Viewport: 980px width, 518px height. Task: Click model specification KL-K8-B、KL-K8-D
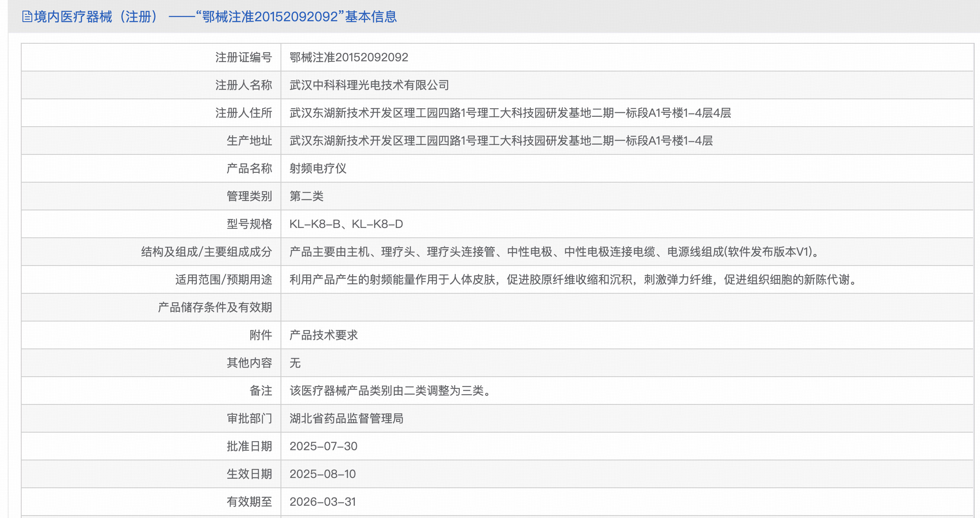(x=346, y=224)
